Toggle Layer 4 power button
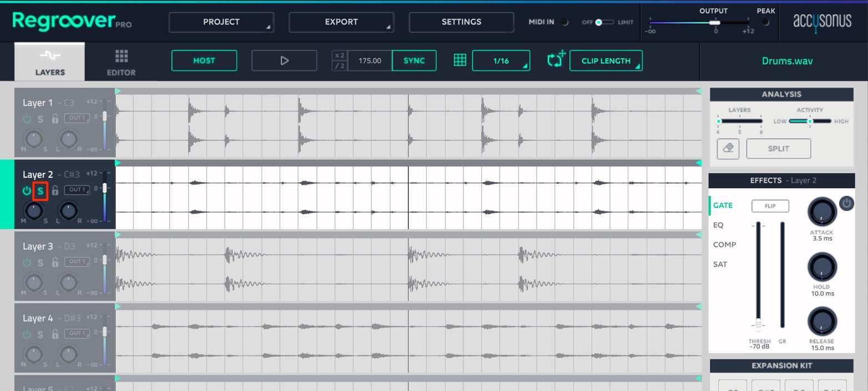The image size is (868, 391). coord(27,334)
